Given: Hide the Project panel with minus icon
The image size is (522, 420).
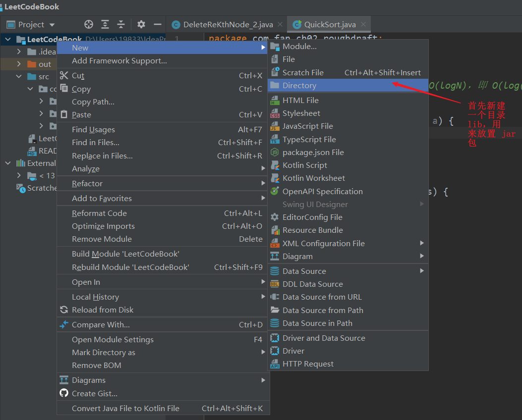Looking at the screenshot, I should pyautogui.click(x=158, y=24).
